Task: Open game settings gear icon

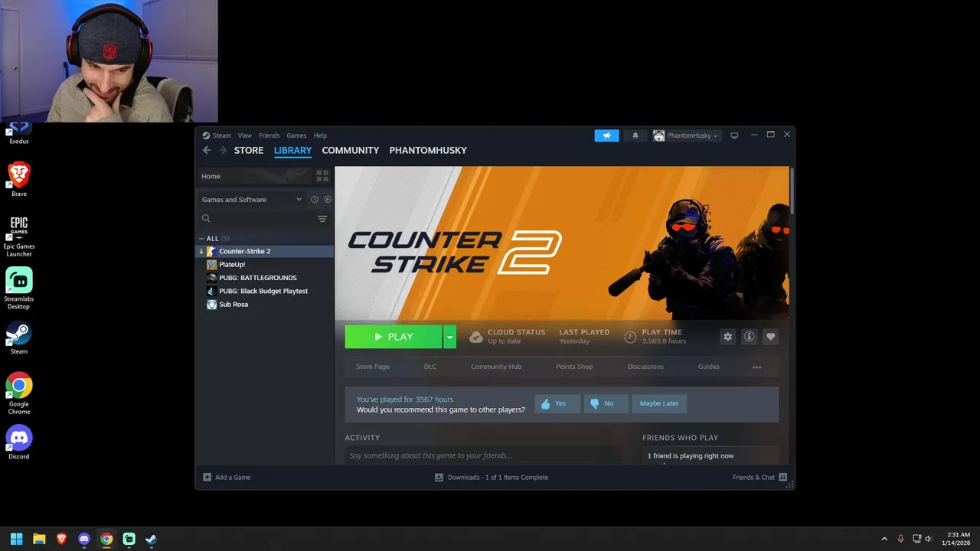Action: tap(728, 337)
